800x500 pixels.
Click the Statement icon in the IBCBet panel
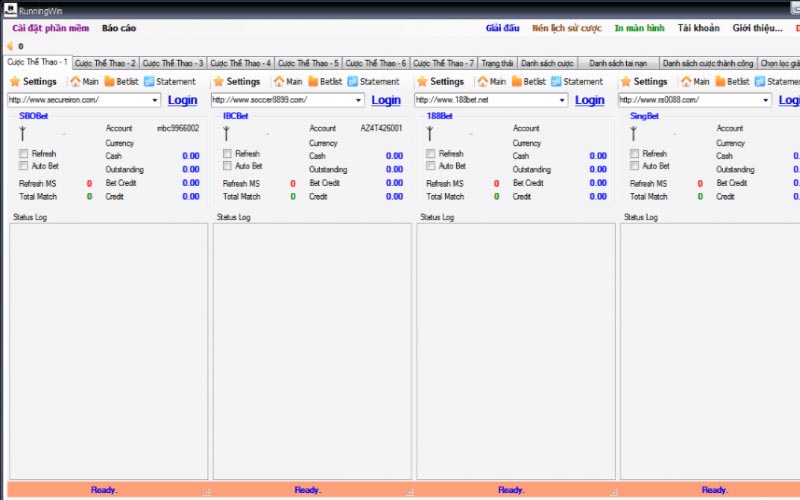[353, 81]
